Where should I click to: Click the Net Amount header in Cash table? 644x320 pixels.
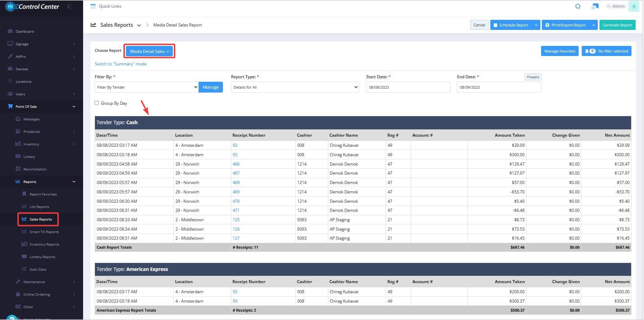point(617,135)
